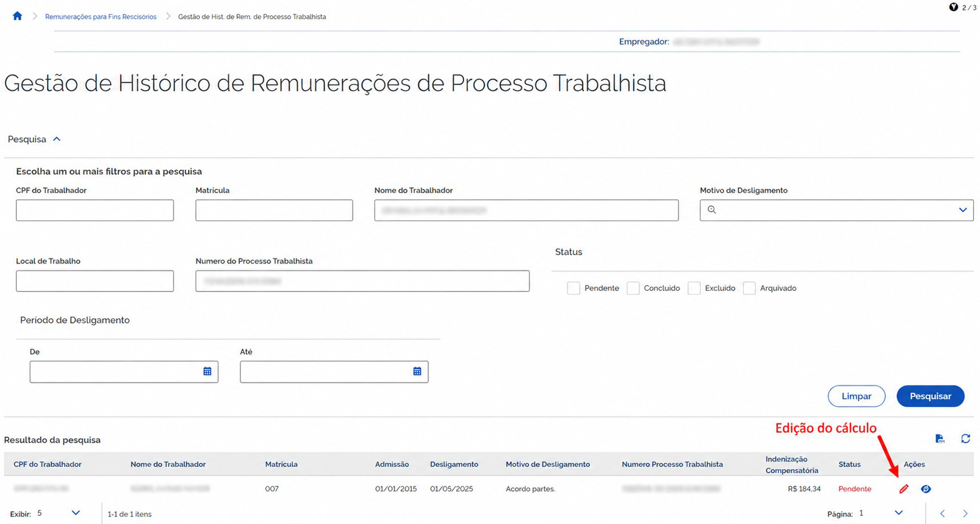Edit the calculation with the red pencil

(x=903, y=489)
